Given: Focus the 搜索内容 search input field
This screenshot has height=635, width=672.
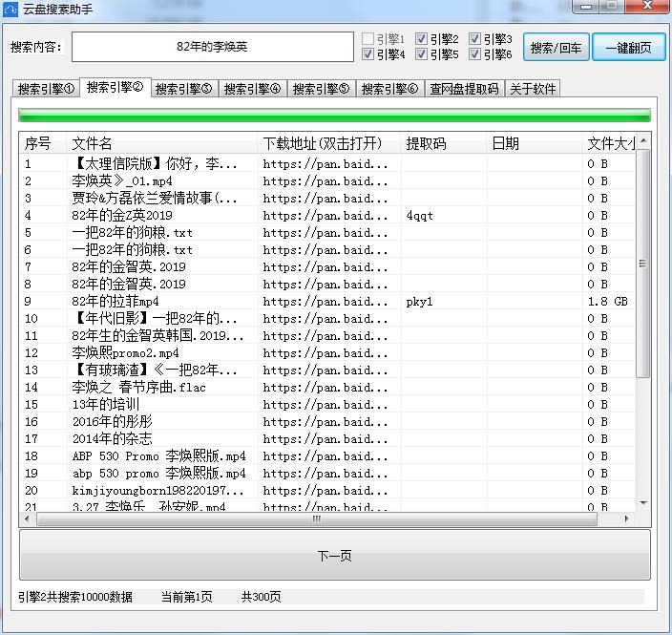Looking at the screenshot, I should click(213, 46).
